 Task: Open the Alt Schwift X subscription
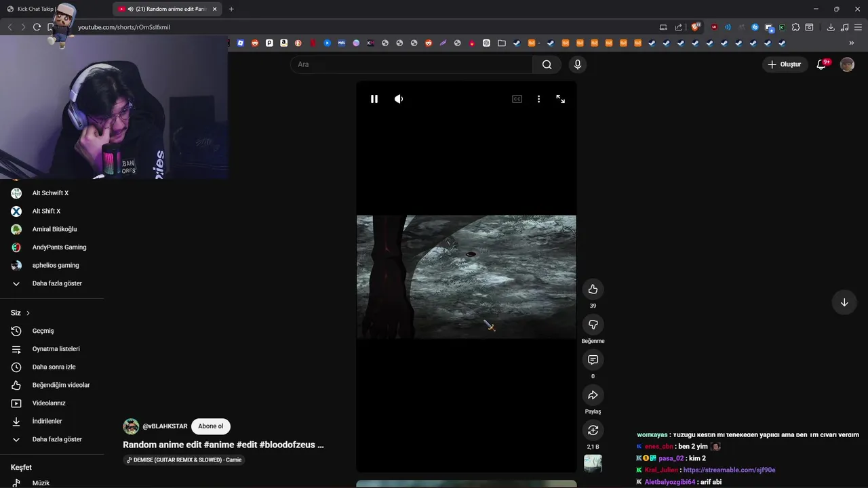(52, 193)
